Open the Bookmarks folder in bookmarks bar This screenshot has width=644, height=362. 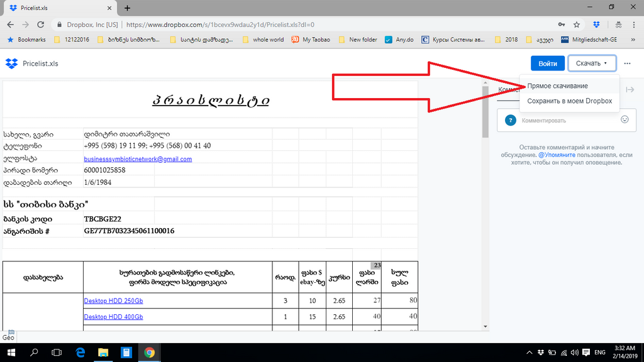pyautogui.click(x=26, y=40)
